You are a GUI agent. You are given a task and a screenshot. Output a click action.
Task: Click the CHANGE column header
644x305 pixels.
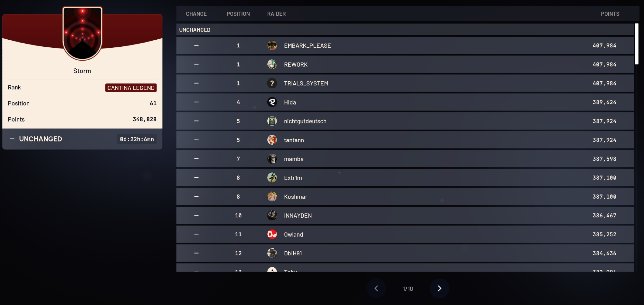(196, 14)
